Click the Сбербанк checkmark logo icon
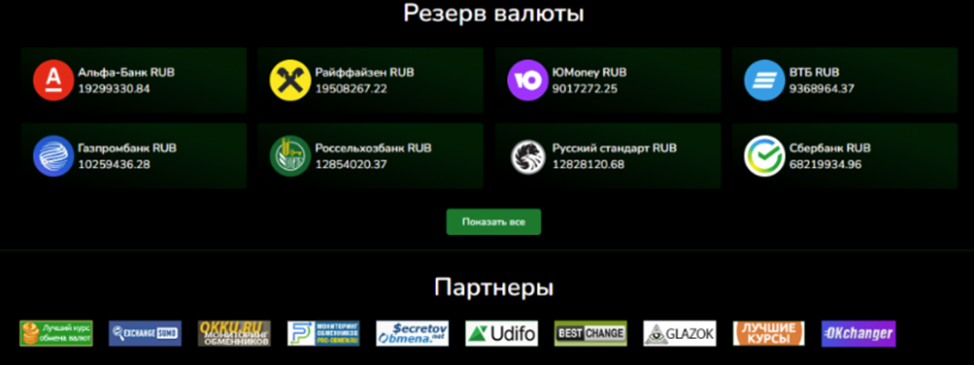This screenshot has height=365, width=974. (765, 156)
